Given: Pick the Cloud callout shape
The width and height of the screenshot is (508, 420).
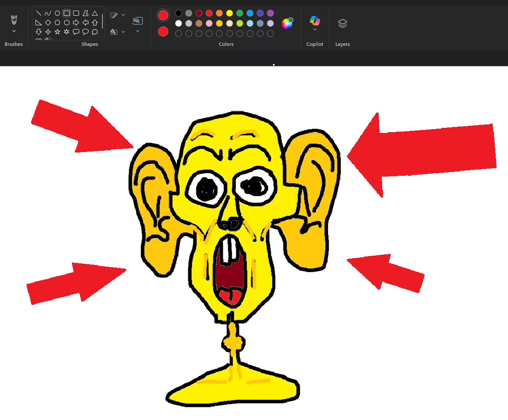Looking at the screenshot, I should pos(95,32).
